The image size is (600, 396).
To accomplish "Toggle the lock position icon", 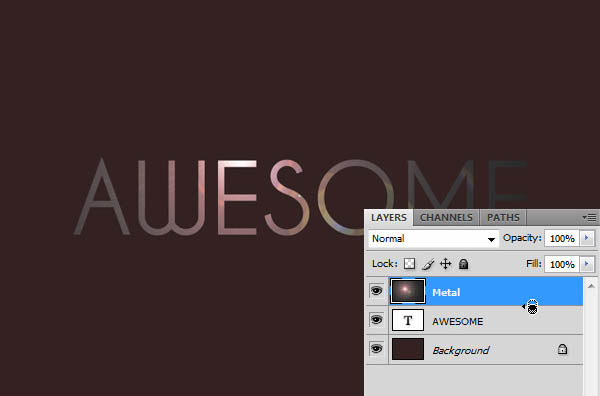I will (445, 264).
